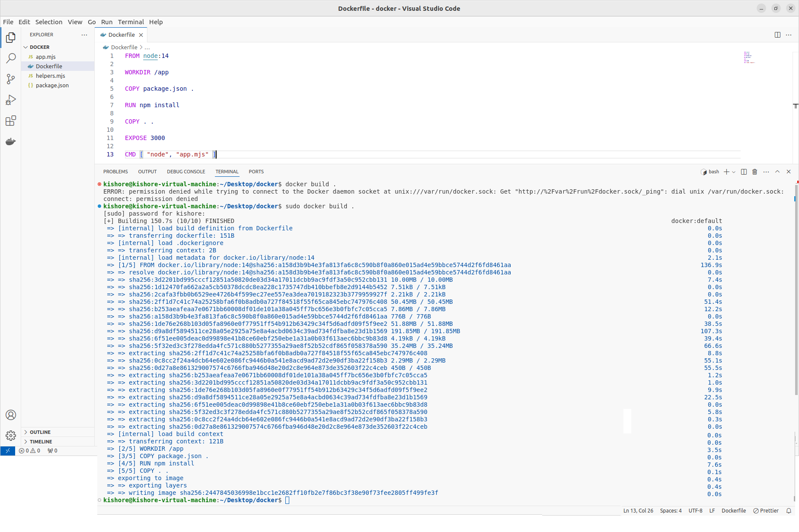This screenshot has width=799, height=532.
Task: Toggle notifications bell in status bar
Action: (x=789, y=511)
